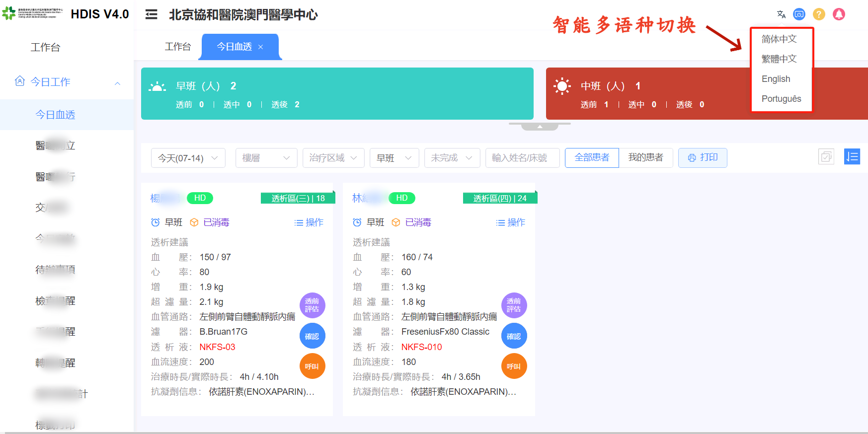Open the 治疗区域 dropdown
Screen dimensions: 868x434
[x=333, y=158]
